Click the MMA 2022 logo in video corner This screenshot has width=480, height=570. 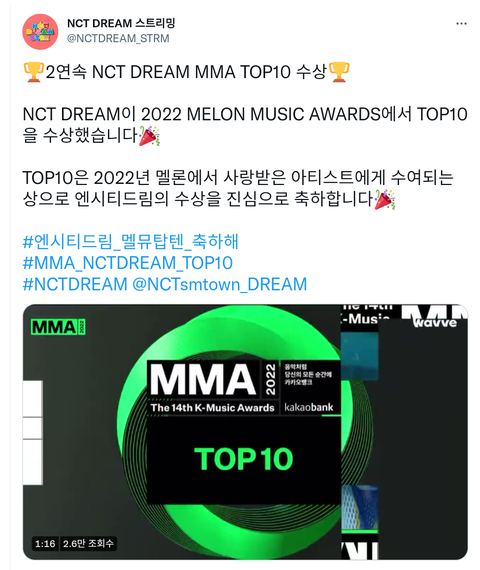tap(58, 327)
